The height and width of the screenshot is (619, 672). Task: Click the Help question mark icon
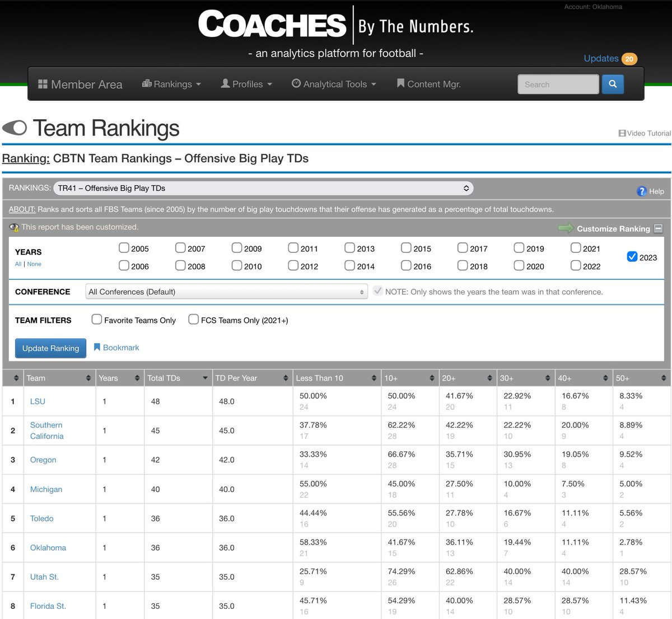(x=642, y=191)
